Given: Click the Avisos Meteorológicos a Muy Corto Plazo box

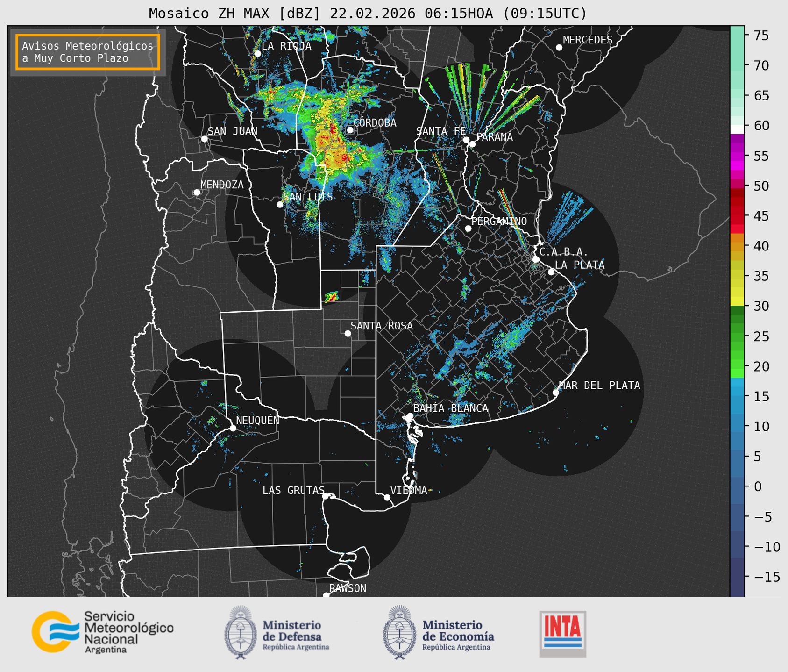Looking at the screenshot, I should pyautogui.click(x=88, y=52).
